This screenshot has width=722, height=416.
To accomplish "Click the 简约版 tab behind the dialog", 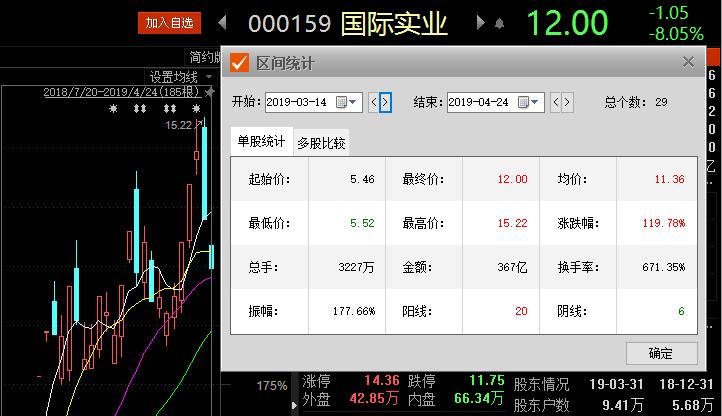I will 204,57.
